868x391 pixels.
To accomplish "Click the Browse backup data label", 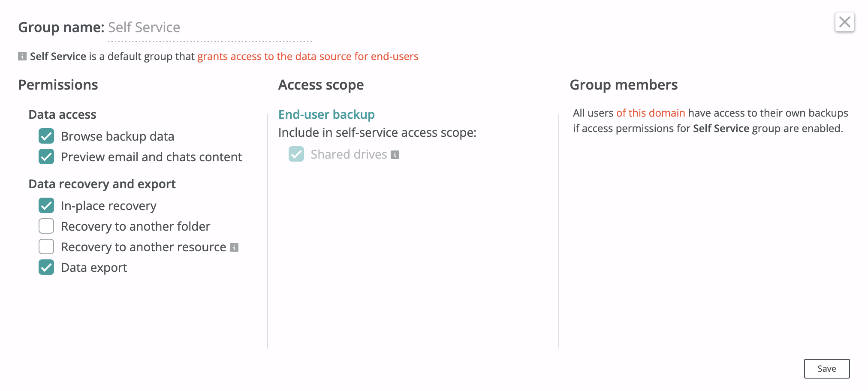I will [x=118, y=136].
